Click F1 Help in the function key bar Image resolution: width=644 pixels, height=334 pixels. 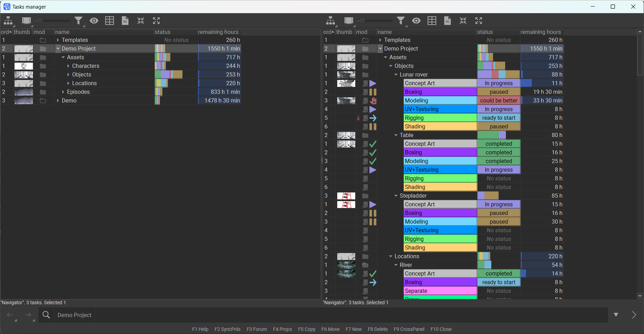[200, 329]
